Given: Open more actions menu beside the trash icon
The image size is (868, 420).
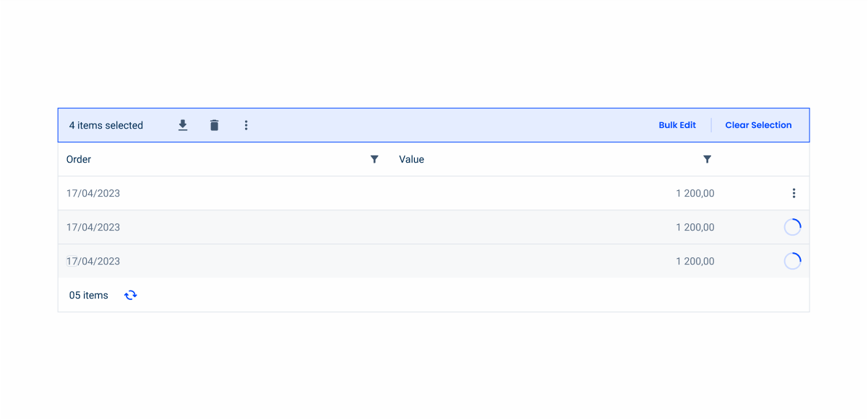Looking at the screenshot, I should [246, 125].
